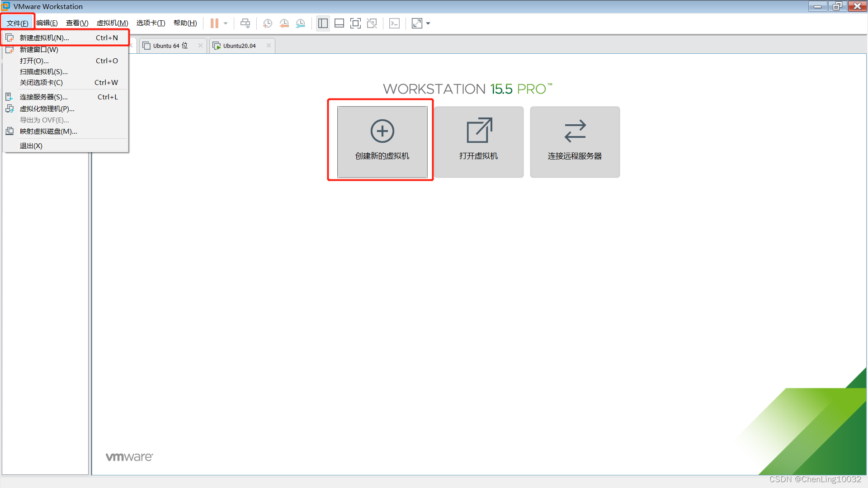Choose 退出(X) menu entry
This screenshot has width=868, height=488.
point(66,145)
